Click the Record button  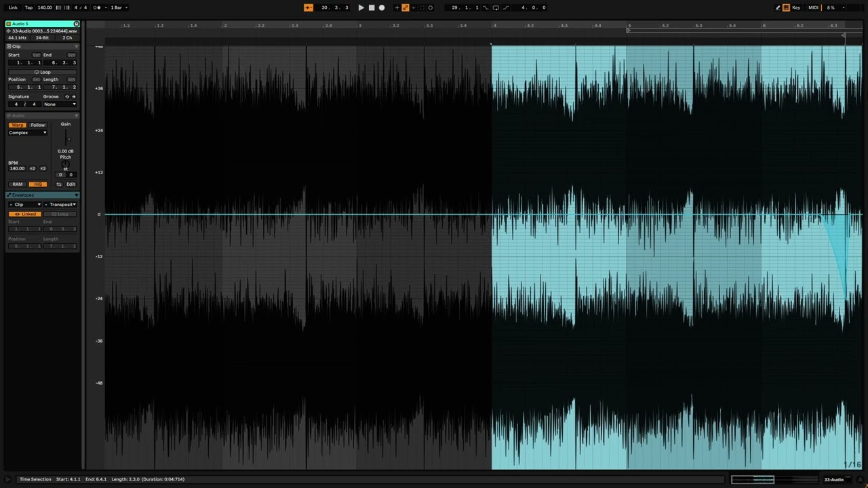[x=382, y=7]
